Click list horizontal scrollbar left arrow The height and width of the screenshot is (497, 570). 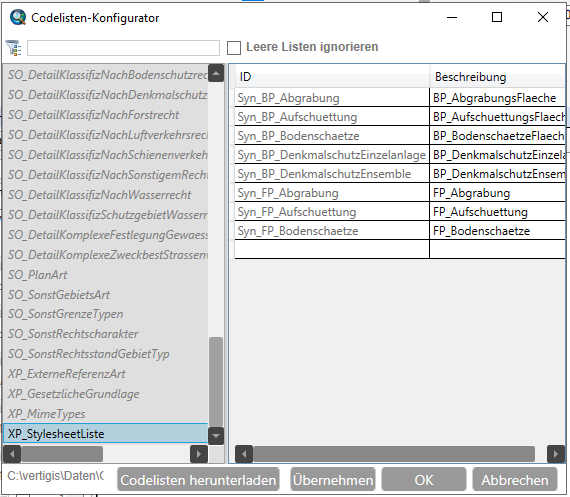12,454
